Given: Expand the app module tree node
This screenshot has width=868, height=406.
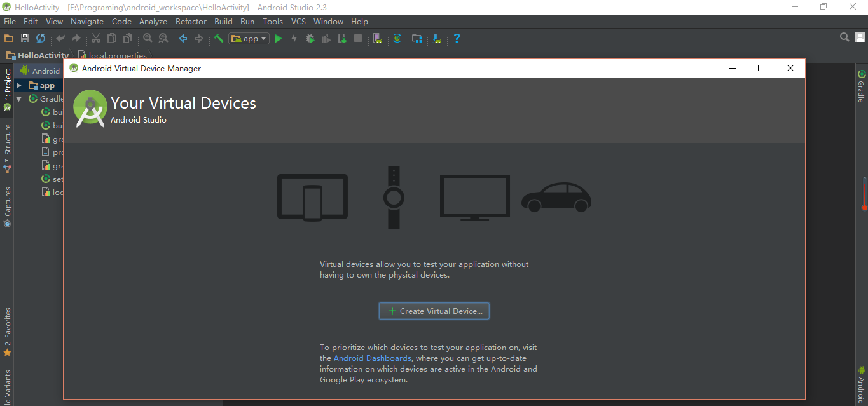Looking at the screenshot, I should 18,85.
